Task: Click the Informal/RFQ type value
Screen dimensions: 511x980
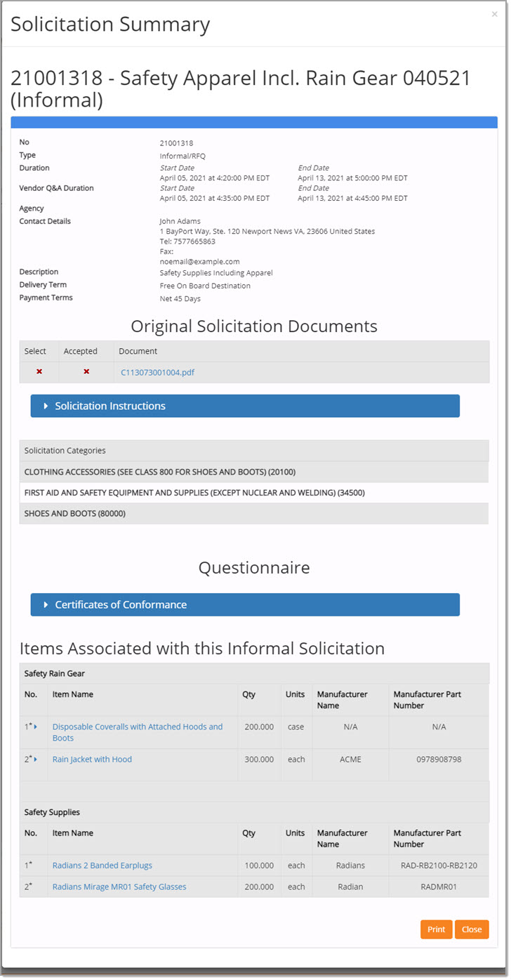Action: pos(182,156)
